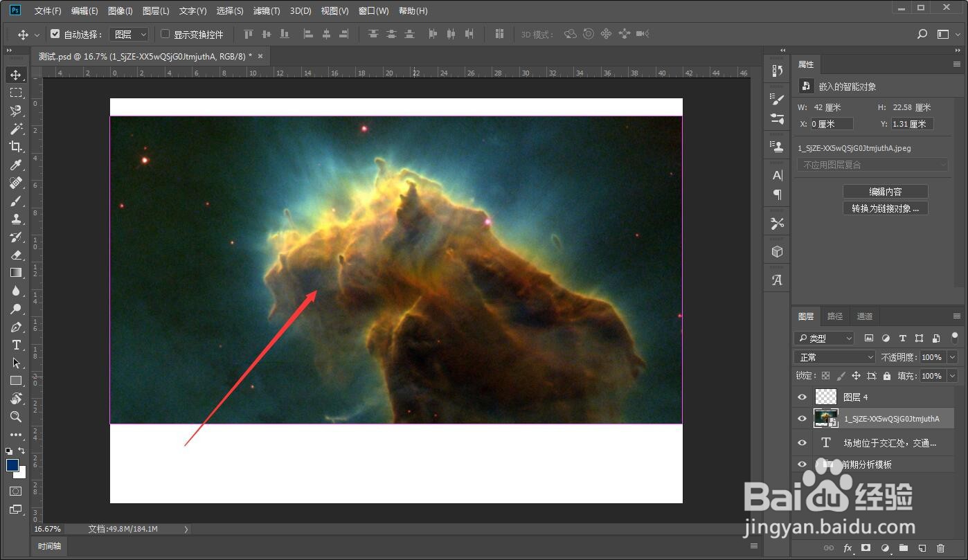The width and height of the screenshot is (968, 560).
Task: Click the 编辑内容 button
Action: point(886,192)
